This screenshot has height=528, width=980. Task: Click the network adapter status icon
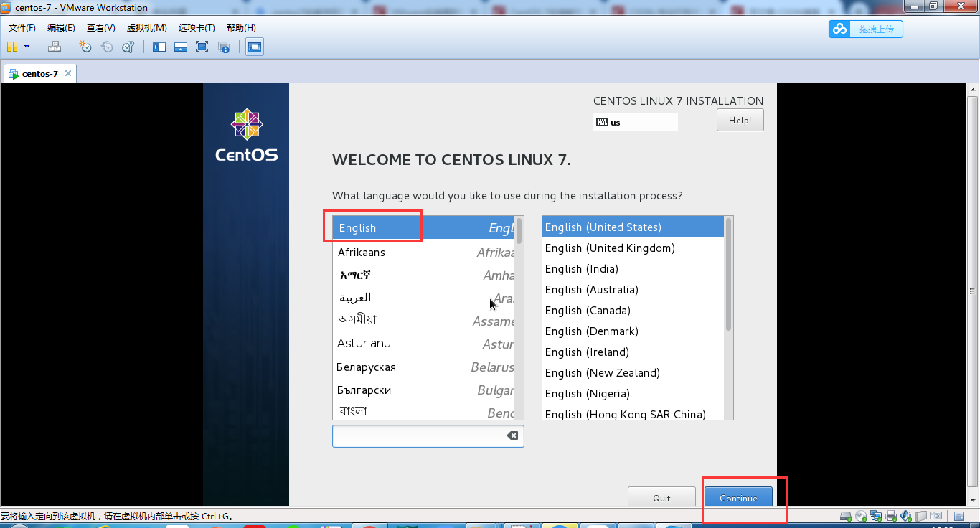(x=876, y=516)
